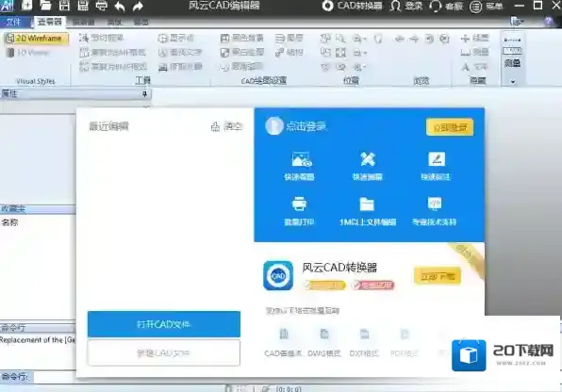Open the 批量打印 batch print feature
The width and height of the screenshot is (562, 392).
[x=299, y=211]
